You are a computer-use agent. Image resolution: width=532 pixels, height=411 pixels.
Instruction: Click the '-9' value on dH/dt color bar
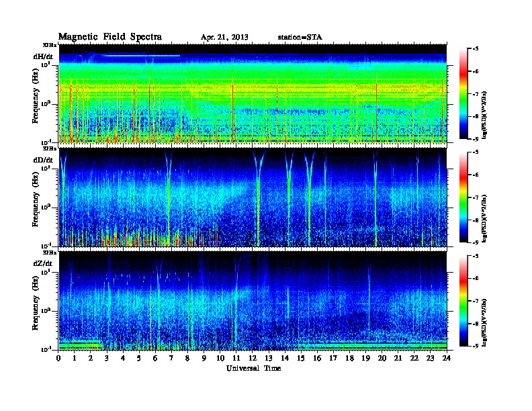pos(475,139)
